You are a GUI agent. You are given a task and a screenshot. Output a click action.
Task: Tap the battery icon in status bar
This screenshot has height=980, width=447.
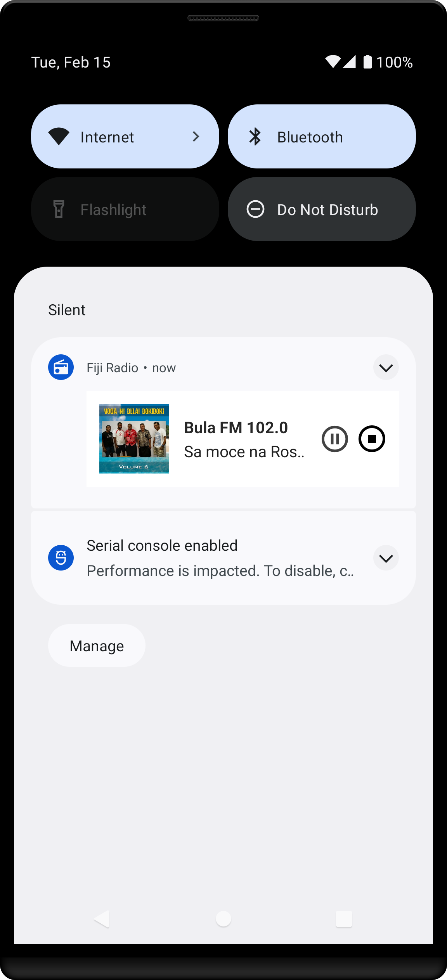pyautogui.click(x=367, y=62)
